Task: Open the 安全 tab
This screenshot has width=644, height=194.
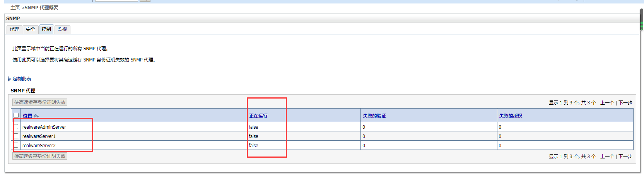Action: 31,29
